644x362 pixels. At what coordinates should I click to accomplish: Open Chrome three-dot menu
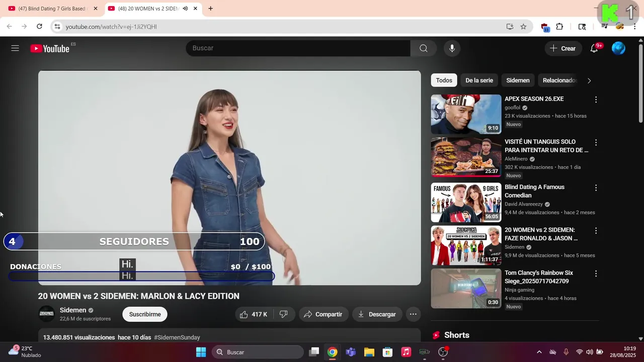[635, 26]
